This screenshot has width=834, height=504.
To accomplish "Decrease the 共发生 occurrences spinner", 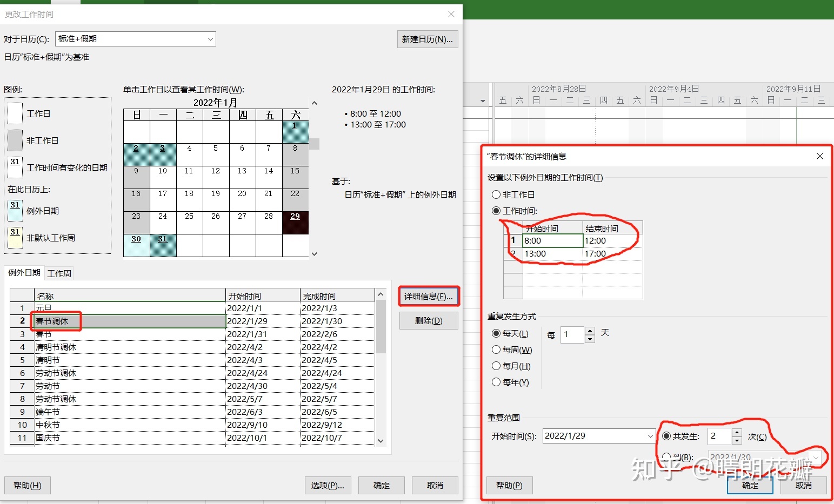I will pyautogui.click(x=737, y=440).
